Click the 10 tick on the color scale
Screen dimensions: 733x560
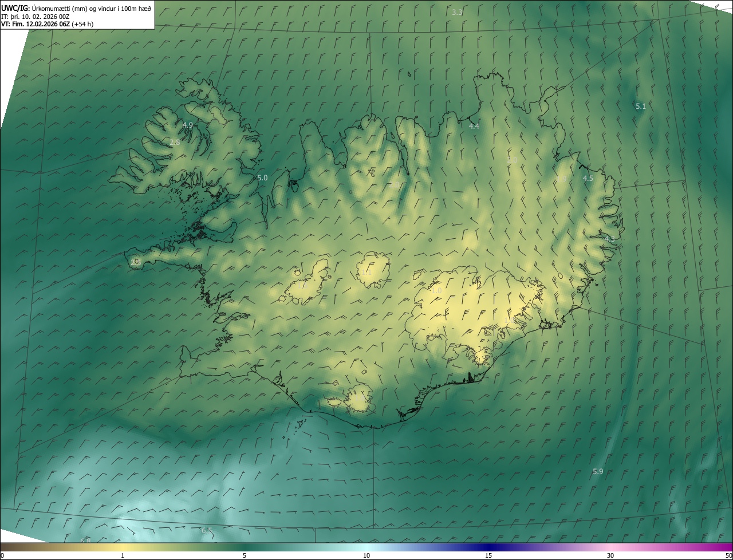click(366, 555)
